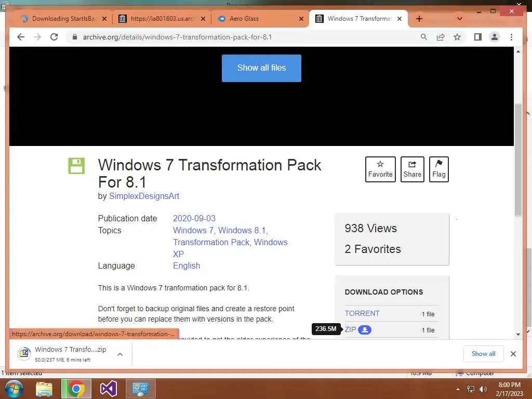The image size is (532, 399).
Task: Open Visual Studio from the taskbar
Action: 109,389
